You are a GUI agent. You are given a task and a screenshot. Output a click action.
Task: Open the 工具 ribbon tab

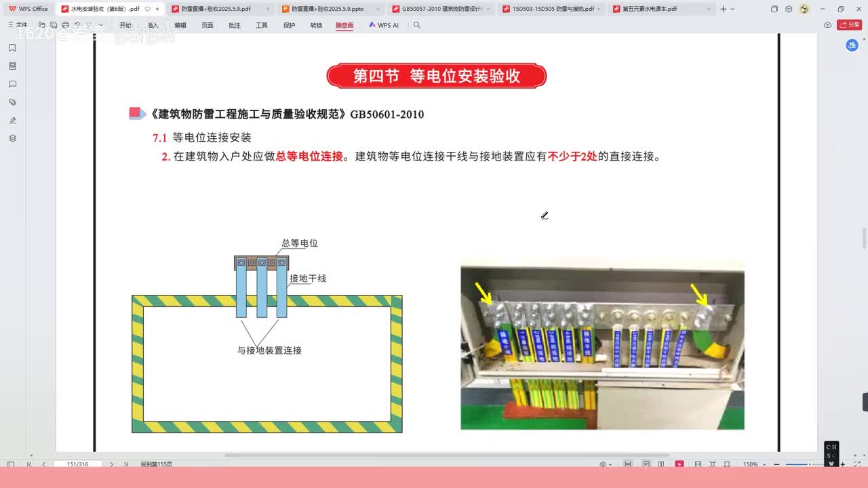click(262, 25)
